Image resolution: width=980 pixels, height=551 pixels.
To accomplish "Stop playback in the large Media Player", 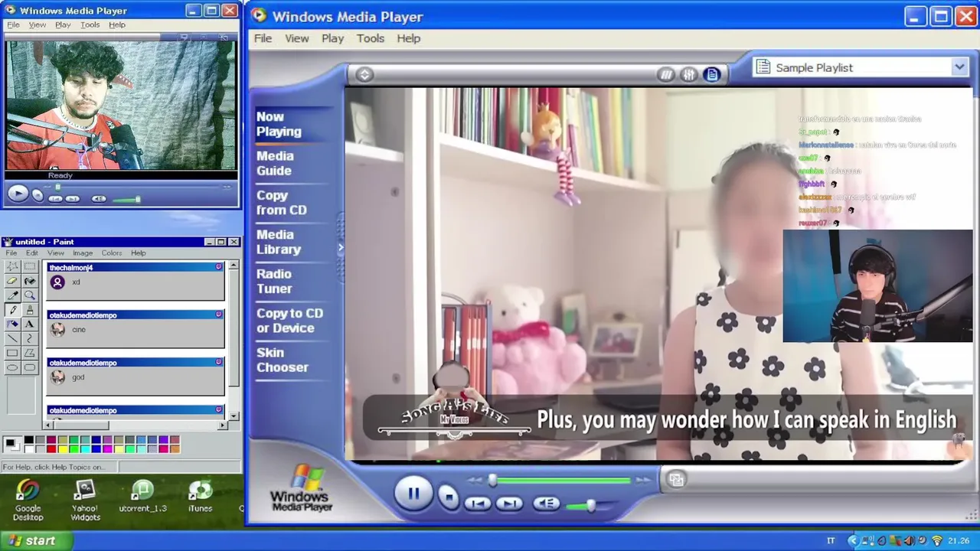I will (449, 497).
